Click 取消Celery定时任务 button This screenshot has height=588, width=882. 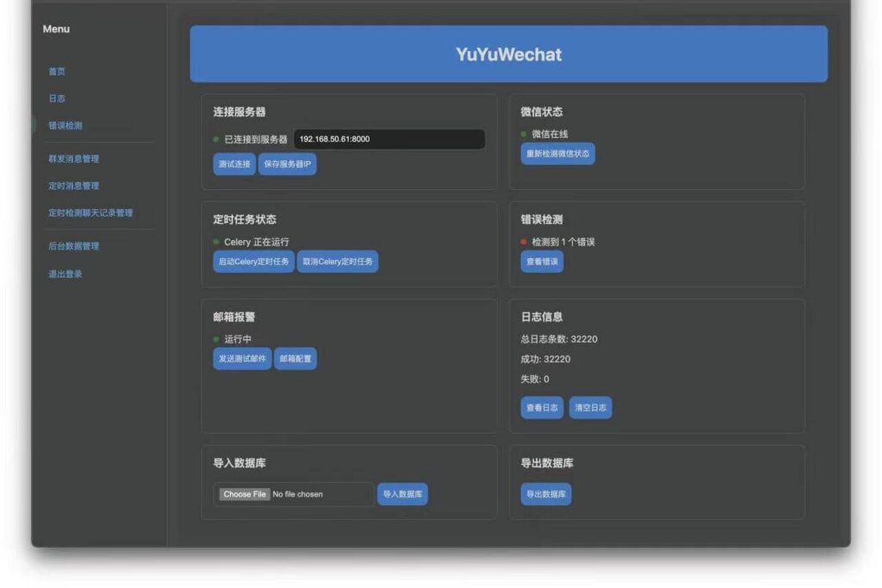click(338, 262)
